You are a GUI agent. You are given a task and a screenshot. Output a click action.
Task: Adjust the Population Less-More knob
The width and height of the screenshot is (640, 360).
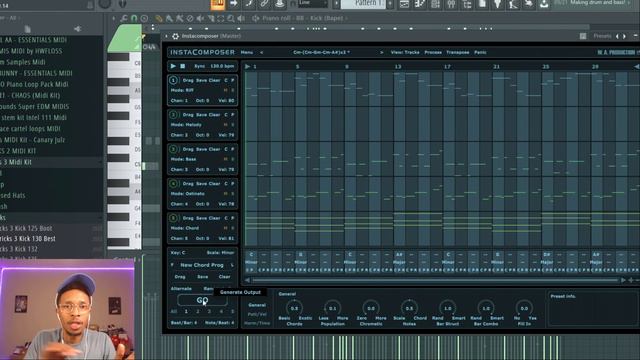(333, 308)
